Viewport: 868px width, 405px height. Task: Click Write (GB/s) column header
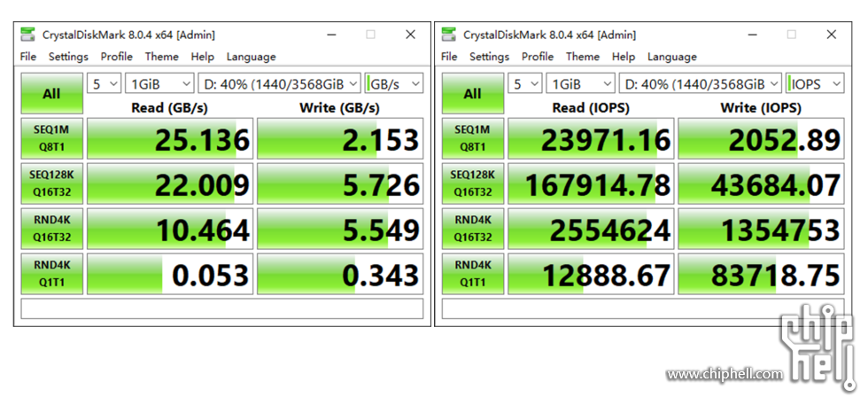[340, 107]
